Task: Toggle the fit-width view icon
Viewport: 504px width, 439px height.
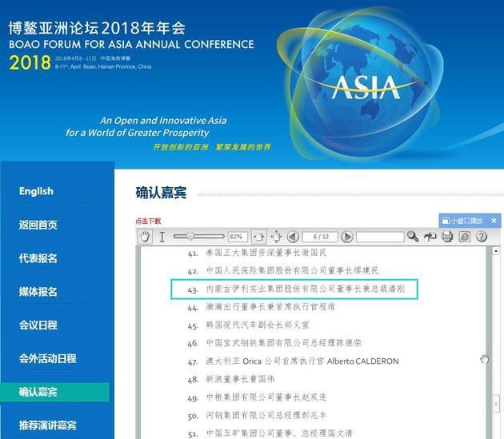Action: pos(258,237)
